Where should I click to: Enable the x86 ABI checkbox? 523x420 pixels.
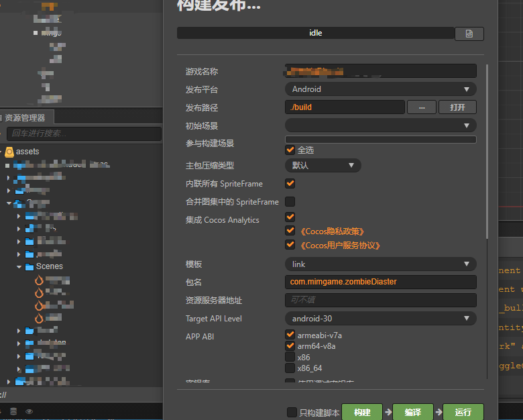point(290,357)
